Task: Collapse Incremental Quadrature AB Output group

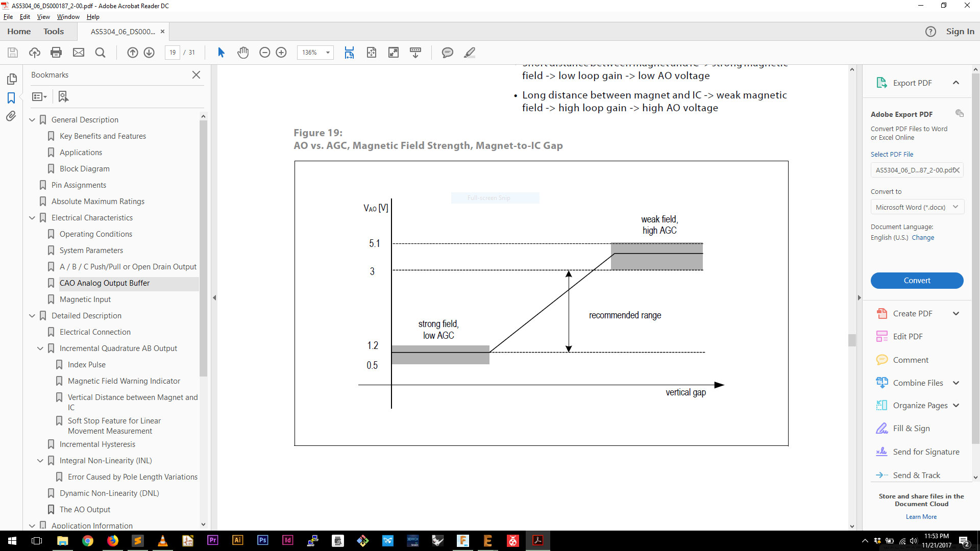Action: tap(40, 348)
